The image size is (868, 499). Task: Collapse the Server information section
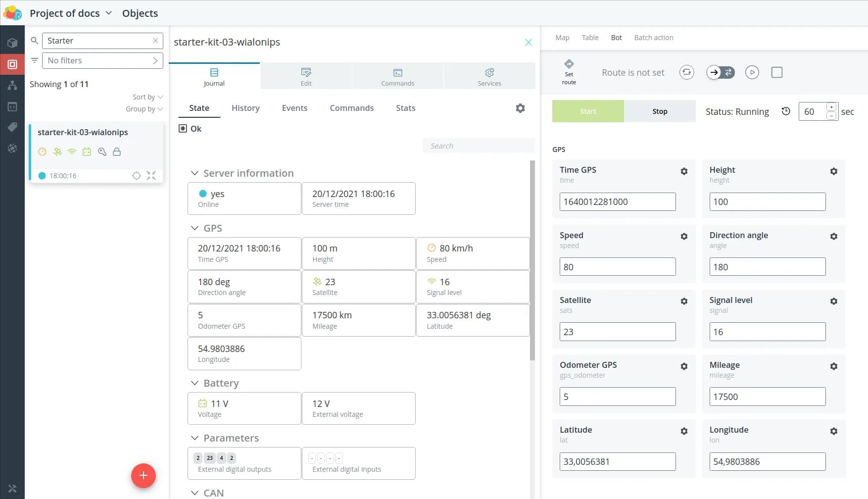(194, 173)
